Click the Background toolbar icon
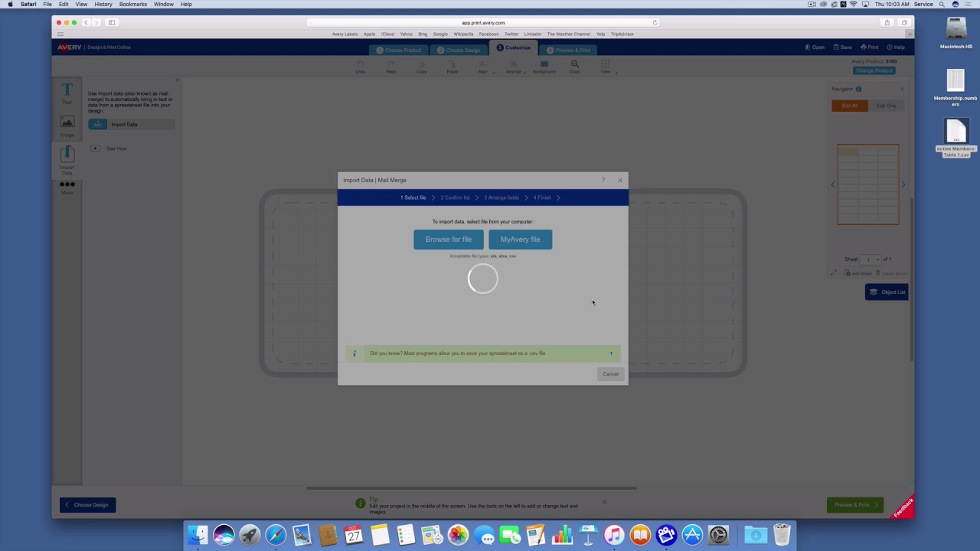980x551 pixels. (544, 67)
